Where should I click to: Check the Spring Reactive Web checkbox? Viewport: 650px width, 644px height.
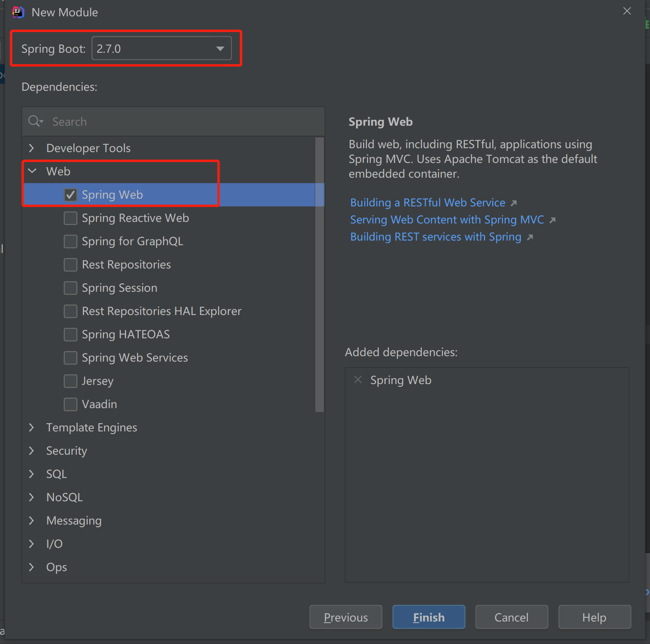tap(70, 218)
